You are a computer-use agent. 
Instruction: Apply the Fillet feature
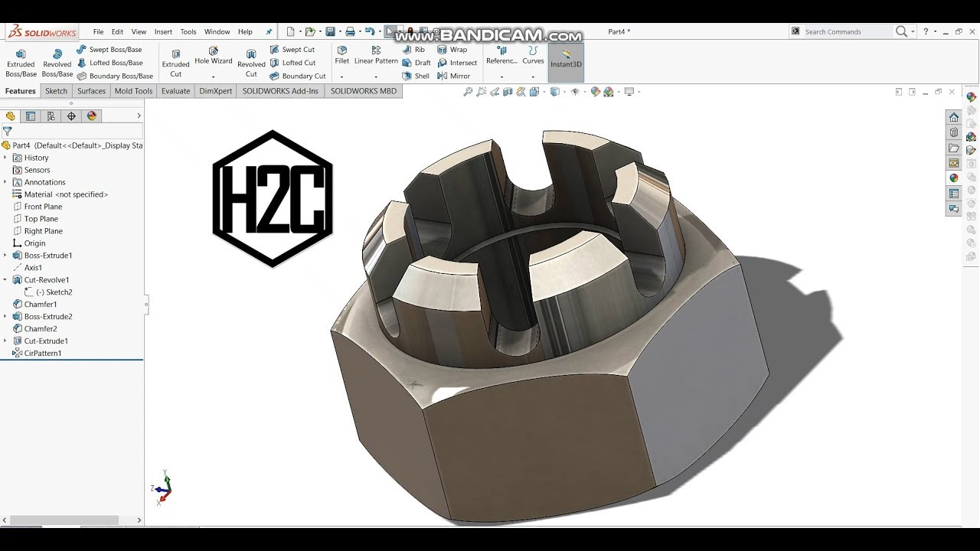pyautogui.click(x=341, y=55)
